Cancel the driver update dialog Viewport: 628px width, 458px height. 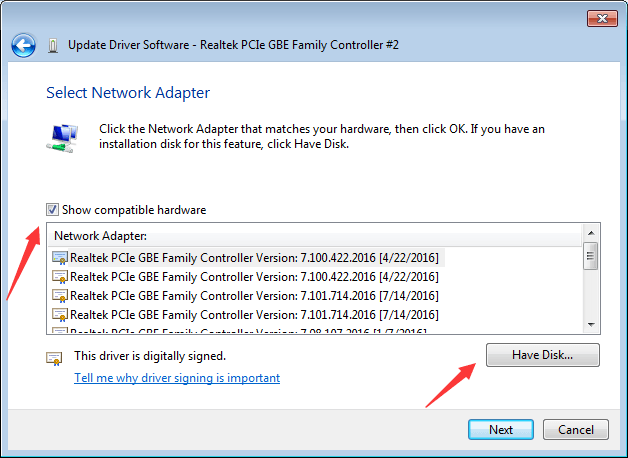tap(576, 430)
